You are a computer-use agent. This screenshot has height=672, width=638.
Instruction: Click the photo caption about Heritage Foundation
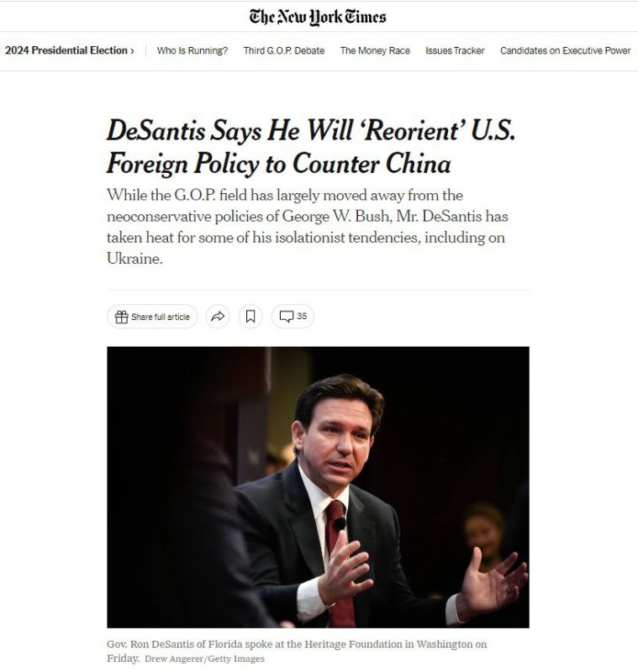tap(297, 650)
